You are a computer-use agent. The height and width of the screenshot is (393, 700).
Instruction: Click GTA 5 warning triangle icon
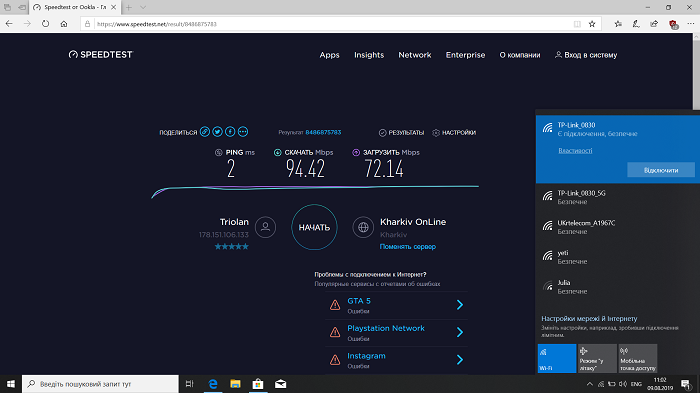335,305
